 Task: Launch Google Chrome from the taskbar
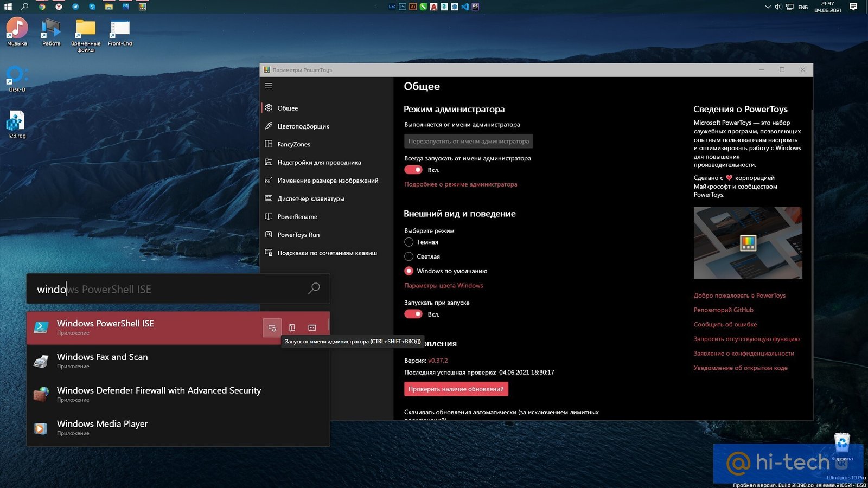[x=42, y=7]
